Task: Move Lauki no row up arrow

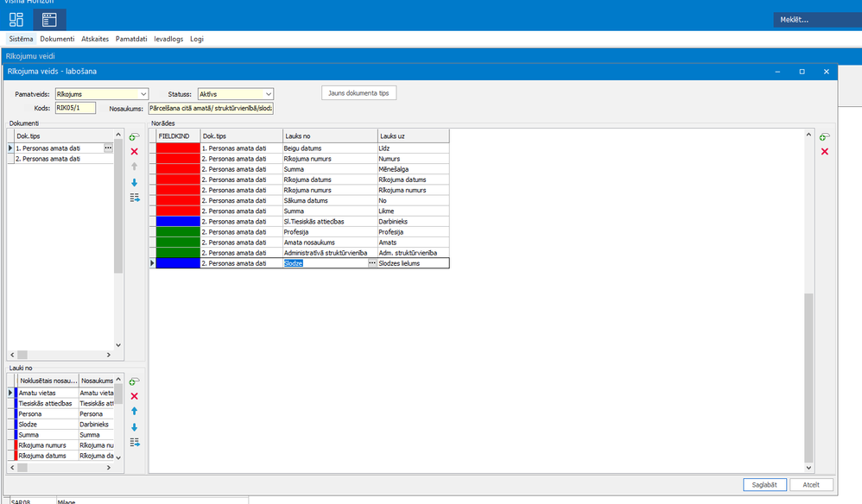Action: [134, 411]
